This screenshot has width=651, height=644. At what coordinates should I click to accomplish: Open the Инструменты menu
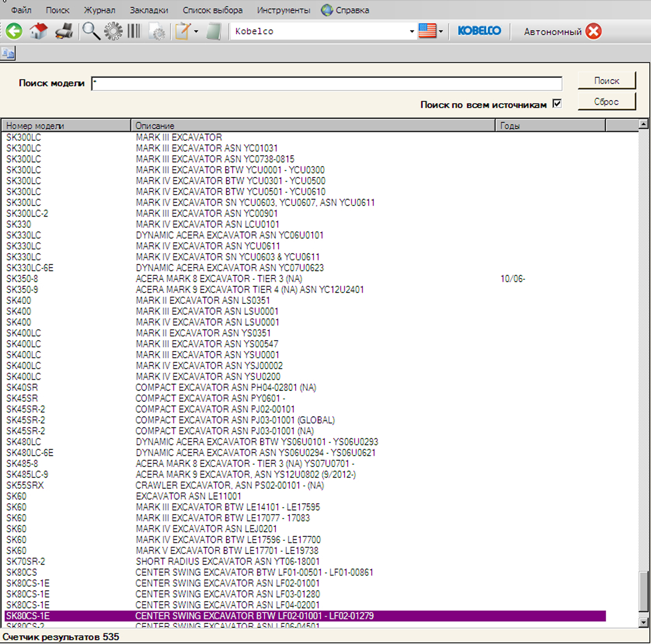(283, 10)
